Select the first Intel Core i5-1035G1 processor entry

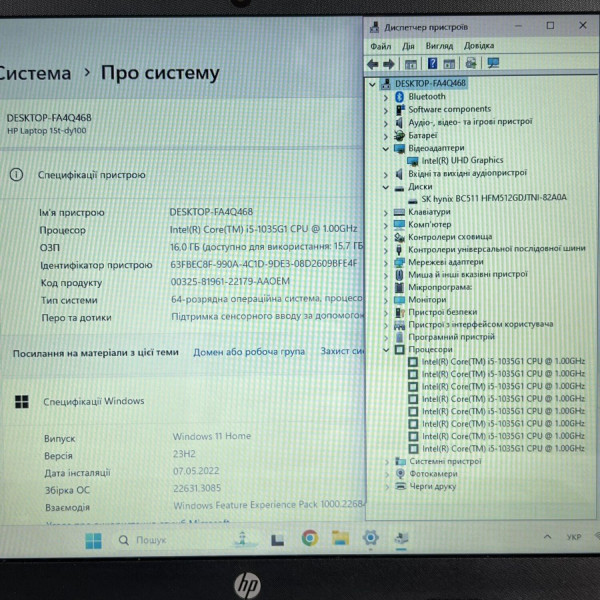coord(503,361)
